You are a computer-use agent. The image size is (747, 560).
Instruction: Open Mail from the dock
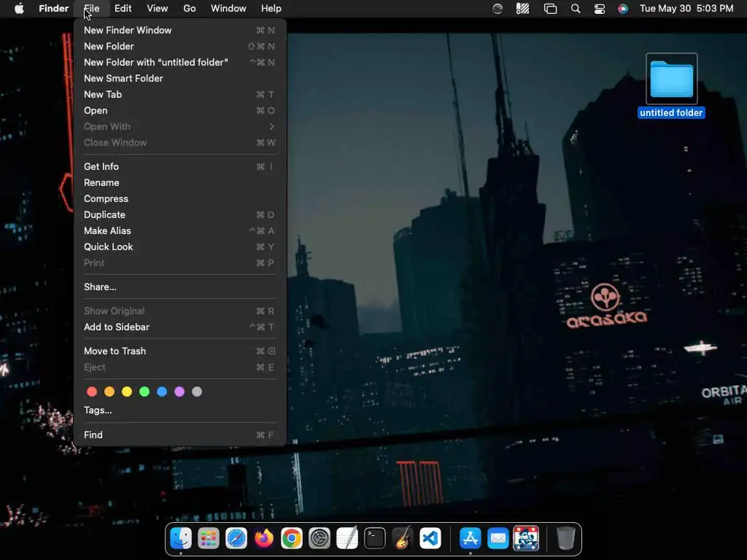pyautogui.click(x=498, y=539)
